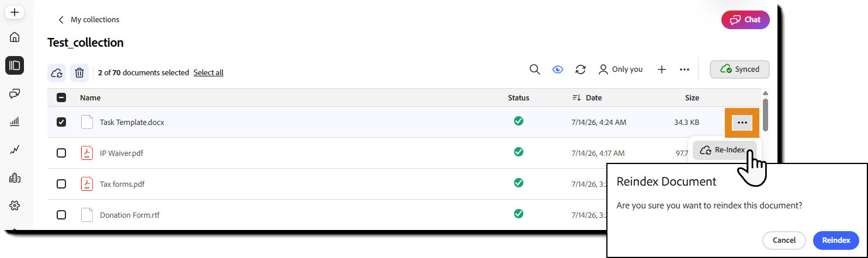868x258 pixels.
Task: Sort by the Status column header
Action: (518, 97)
